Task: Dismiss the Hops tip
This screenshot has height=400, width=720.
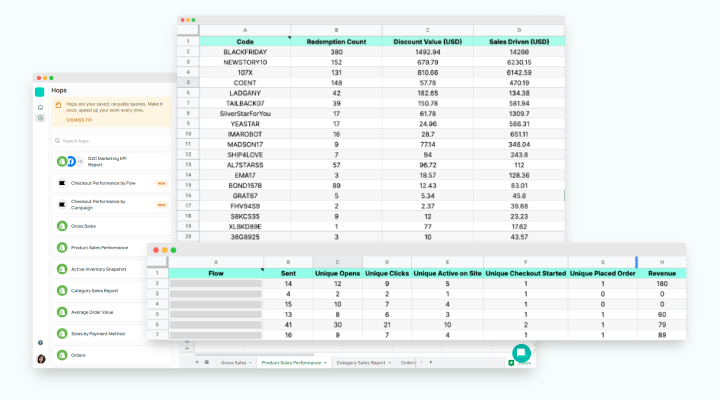Action: 79,120
